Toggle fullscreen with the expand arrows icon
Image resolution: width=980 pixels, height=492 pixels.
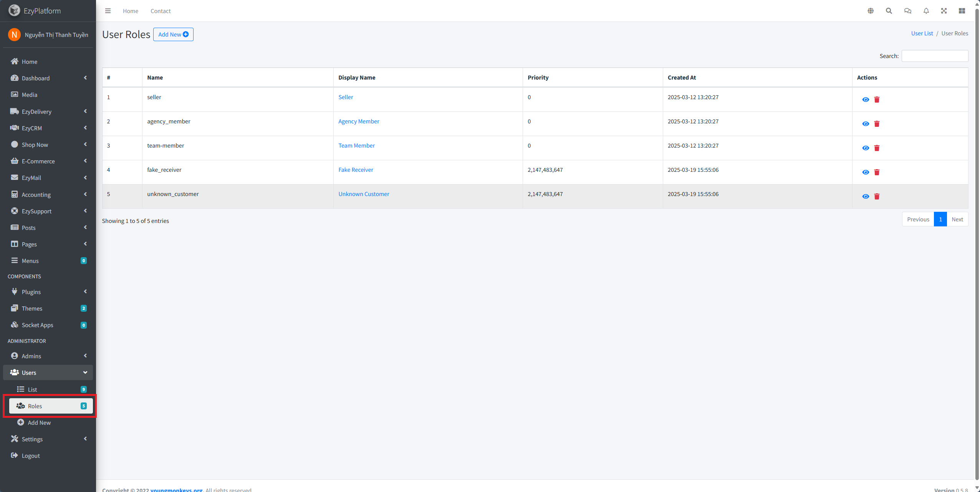[x=944, y=11]
